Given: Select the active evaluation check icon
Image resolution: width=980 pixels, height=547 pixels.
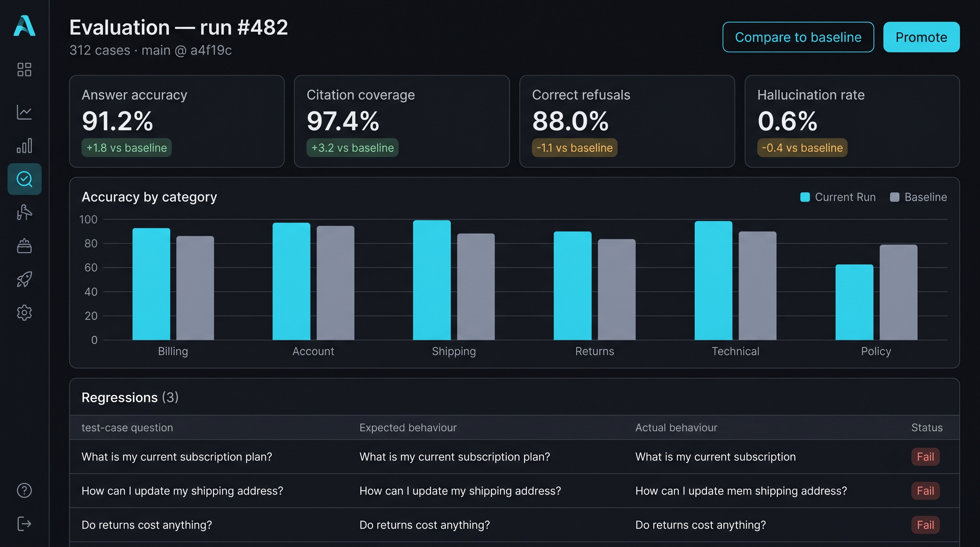Looking at the screenshot, I should [24, 179].
